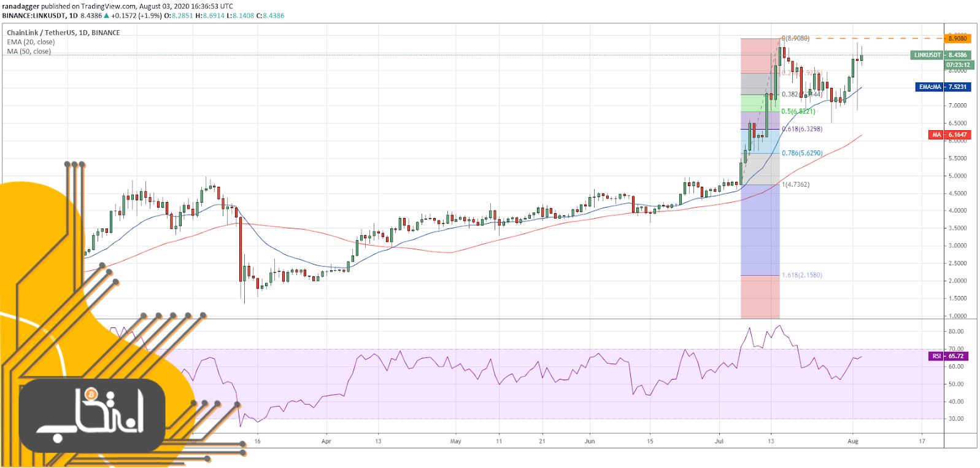Click the 6.5000 price axis value
The height and width of the screenshot is (468, 980).
pyautogui.click(x=957, y=123)
